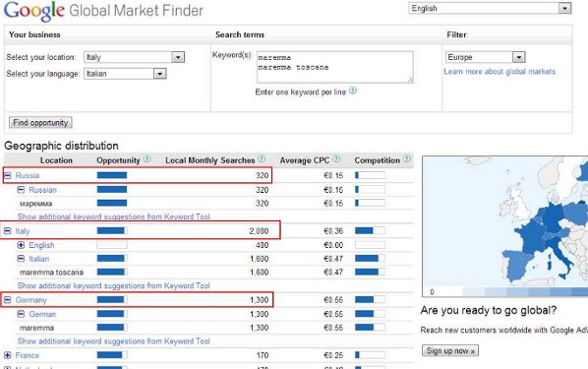The width and height of the screenshot is (588, 369).
Task: Open help icon next to Opportunity column
Action: 147,158
